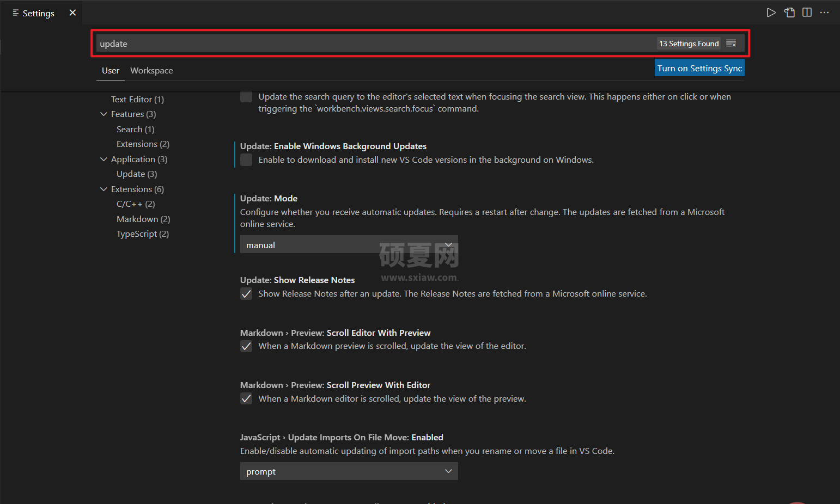Screen dimensions: 840x504
Task: Switch to the User settings tab
Action: coord(111,71)
